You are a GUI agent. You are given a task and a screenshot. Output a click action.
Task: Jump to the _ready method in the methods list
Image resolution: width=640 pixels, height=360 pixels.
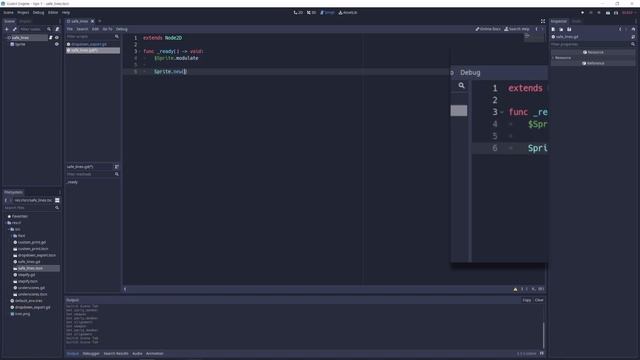72,182
